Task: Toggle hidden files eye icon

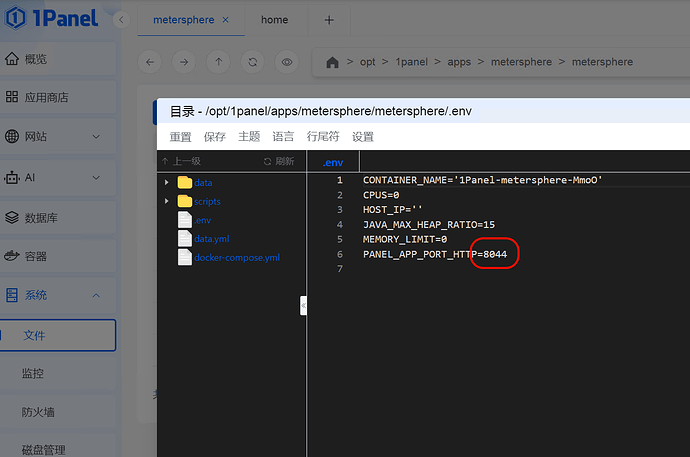Action: click(287, 62)
